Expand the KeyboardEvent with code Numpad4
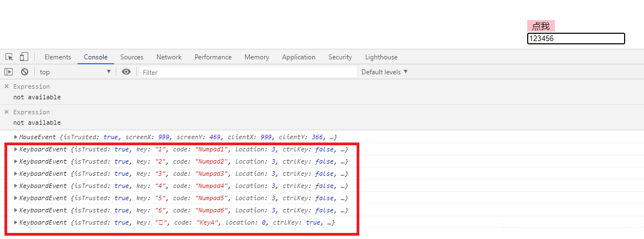 [16, 186]
